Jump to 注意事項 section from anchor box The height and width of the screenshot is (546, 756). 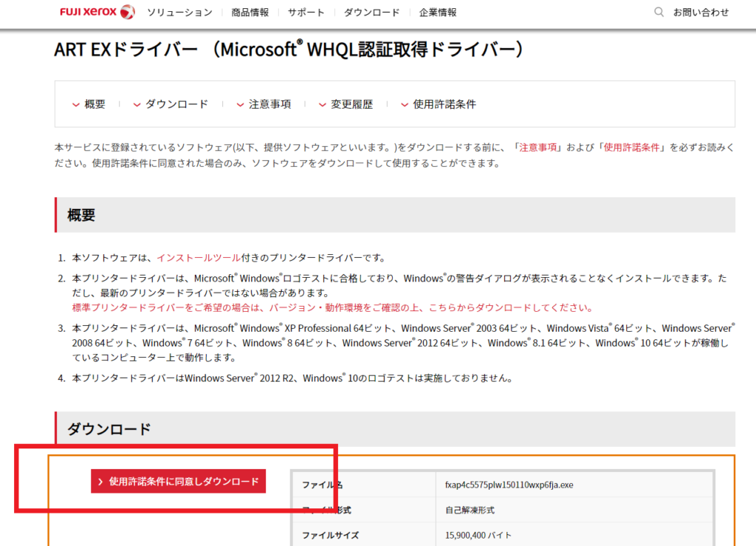click(269, 104)
